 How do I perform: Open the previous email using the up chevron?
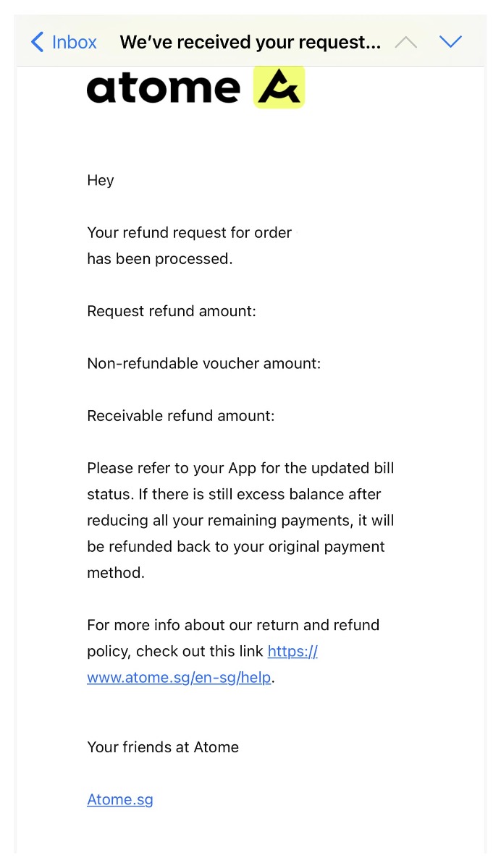[x=405, y=42]
